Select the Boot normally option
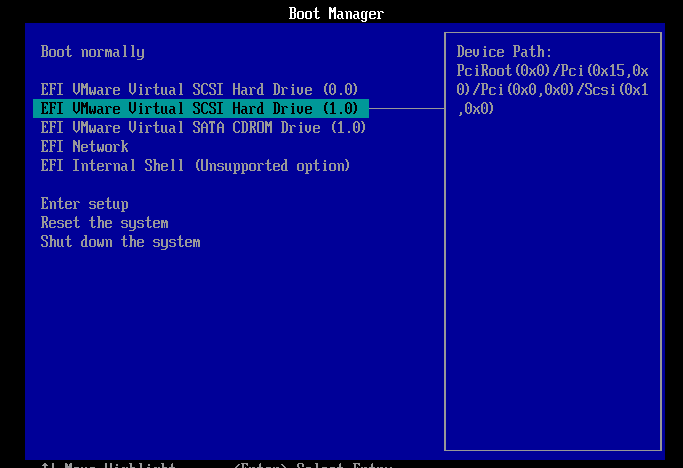 (92, 52)
